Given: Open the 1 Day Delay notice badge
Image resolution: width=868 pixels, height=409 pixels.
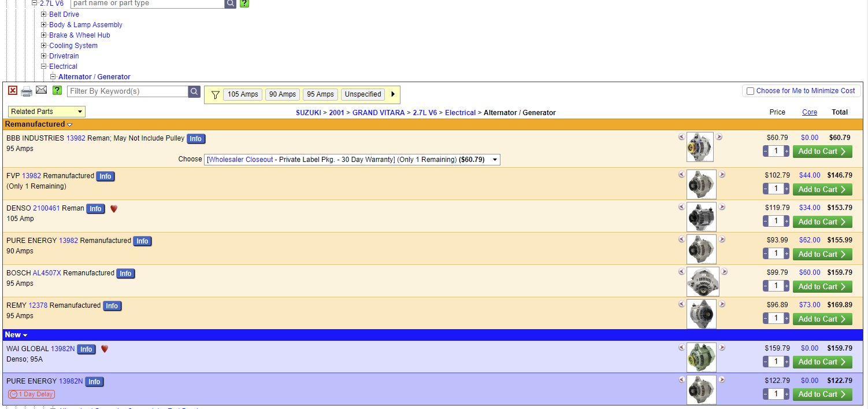Looking at the screenshot, I should (x=32, y=394).
